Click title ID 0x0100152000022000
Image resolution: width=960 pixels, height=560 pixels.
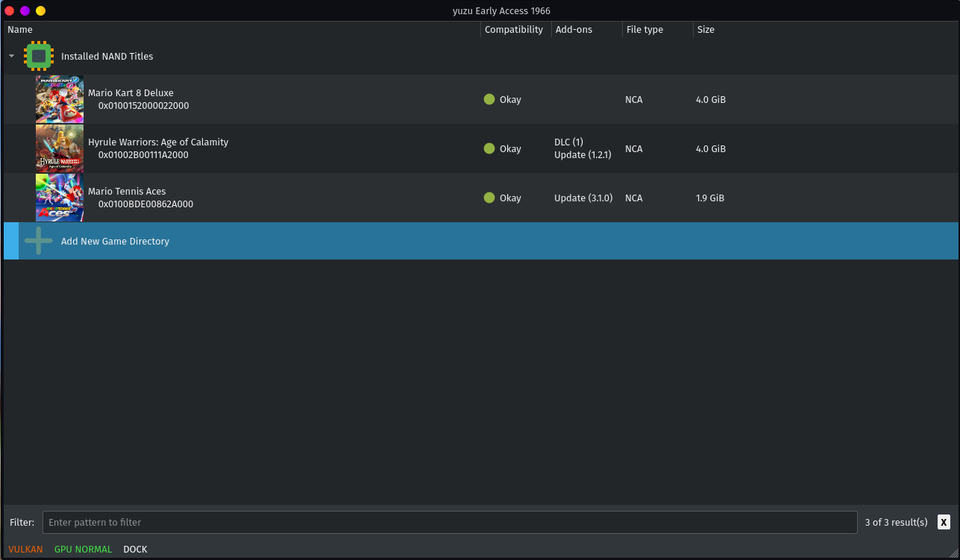click(x=144, y=106)
